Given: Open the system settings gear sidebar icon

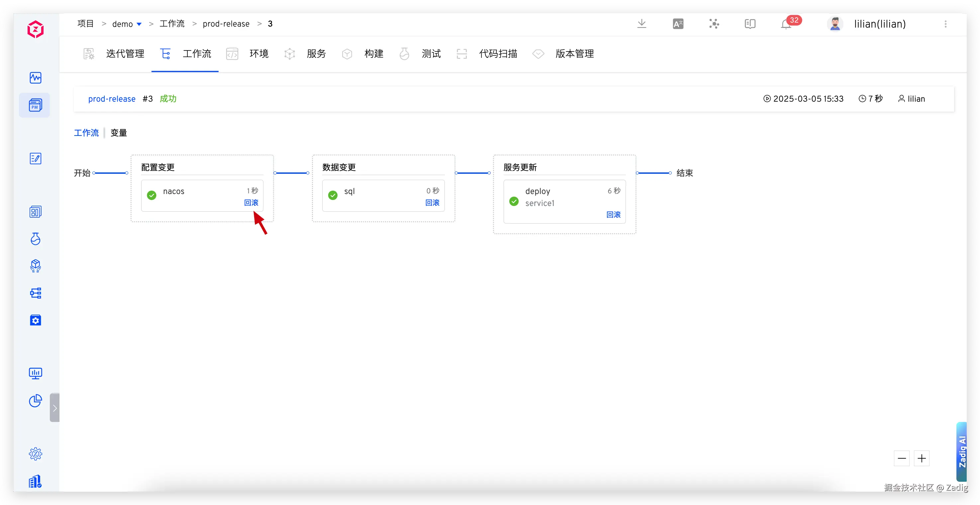Looking at the screenshot, I should pos(36,454).
